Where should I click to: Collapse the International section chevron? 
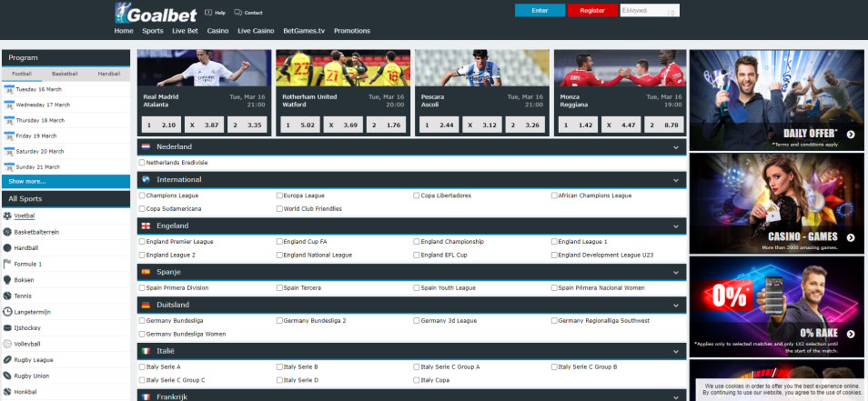tap(676, 180)
